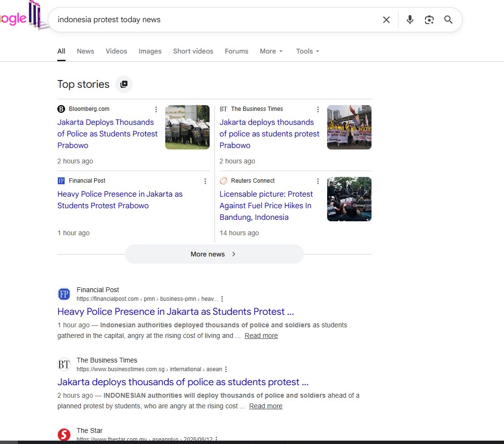
Task: Open the yellow-jacket protest thumbnail for Business Times
Action: pos(349,127)
